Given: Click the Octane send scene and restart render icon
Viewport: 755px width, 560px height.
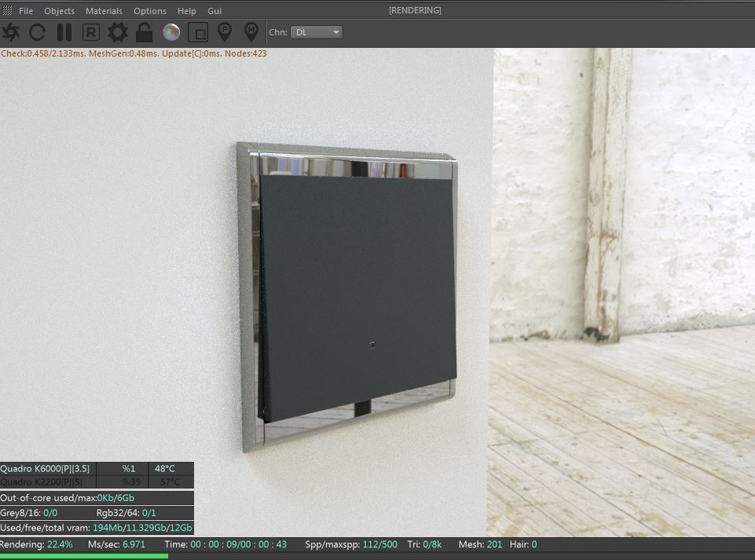Looking at the screenshot, I should [11, 32].
